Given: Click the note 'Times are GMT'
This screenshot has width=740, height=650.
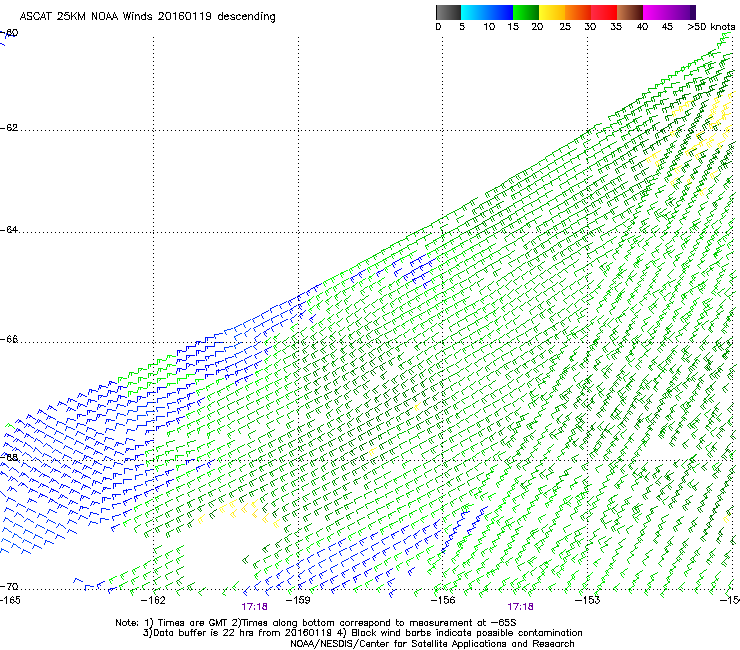Looking at the screenshot, I should point(193,623).
